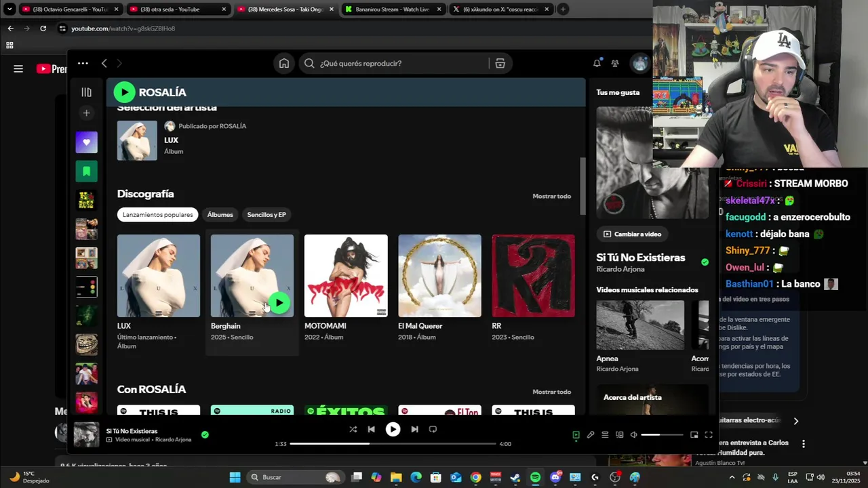Open three-dot menu on YouTube suggested video

[804, 444]
